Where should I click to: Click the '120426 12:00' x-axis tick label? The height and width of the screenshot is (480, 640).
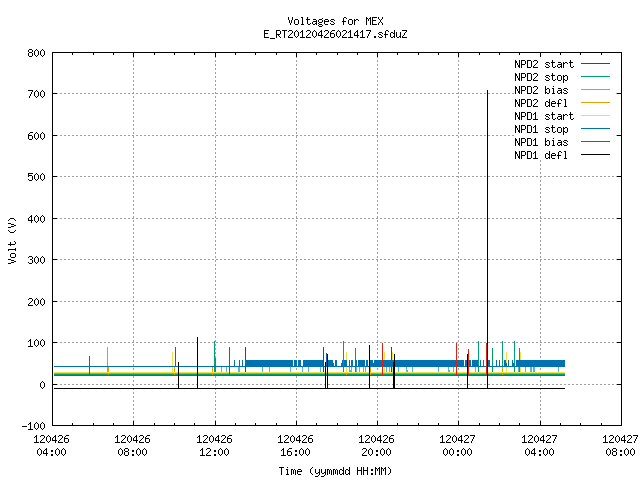coord(214,446)
